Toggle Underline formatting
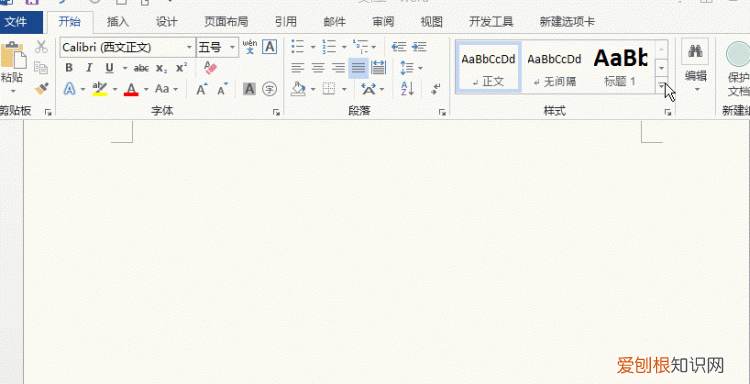750x384 pixels. (x=110, y=68)
